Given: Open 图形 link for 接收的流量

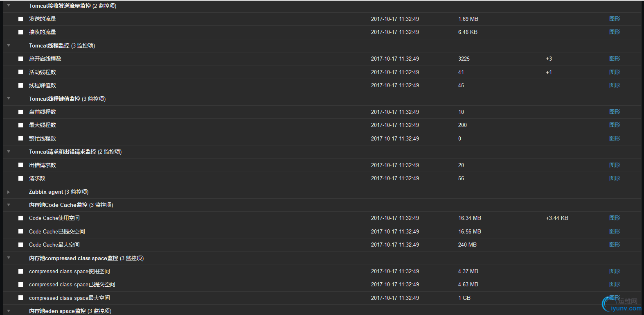Looking at the screenshot, I should [x=614, y=32].
